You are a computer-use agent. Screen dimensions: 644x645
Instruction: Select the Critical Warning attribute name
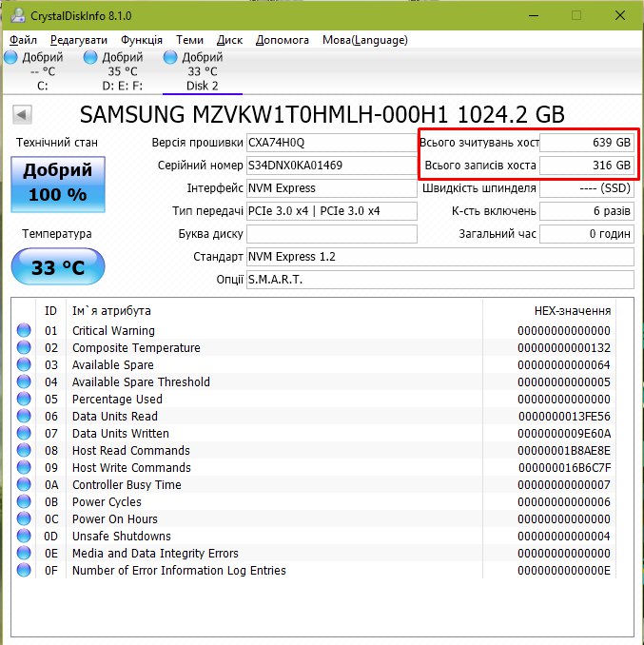113,330
